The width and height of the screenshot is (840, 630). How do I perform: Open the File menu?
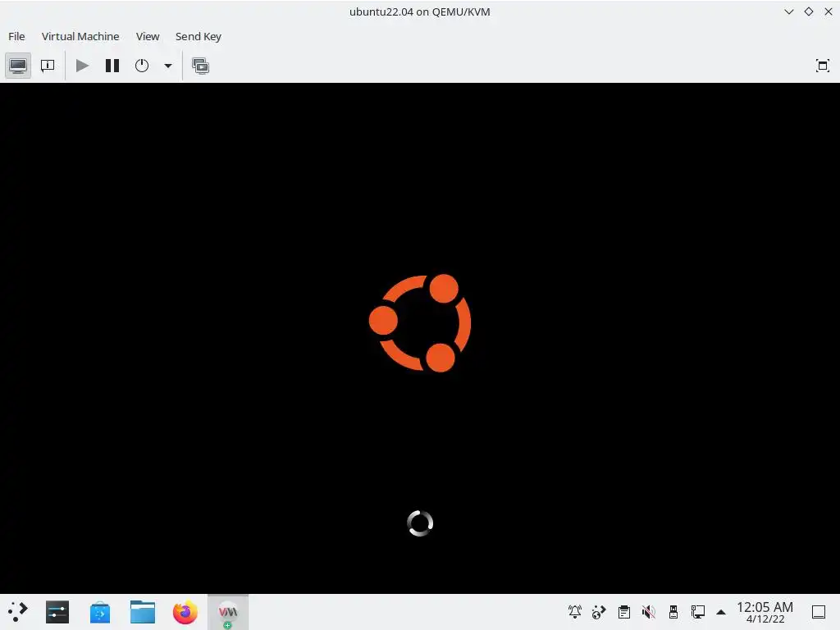coord(16,36)
